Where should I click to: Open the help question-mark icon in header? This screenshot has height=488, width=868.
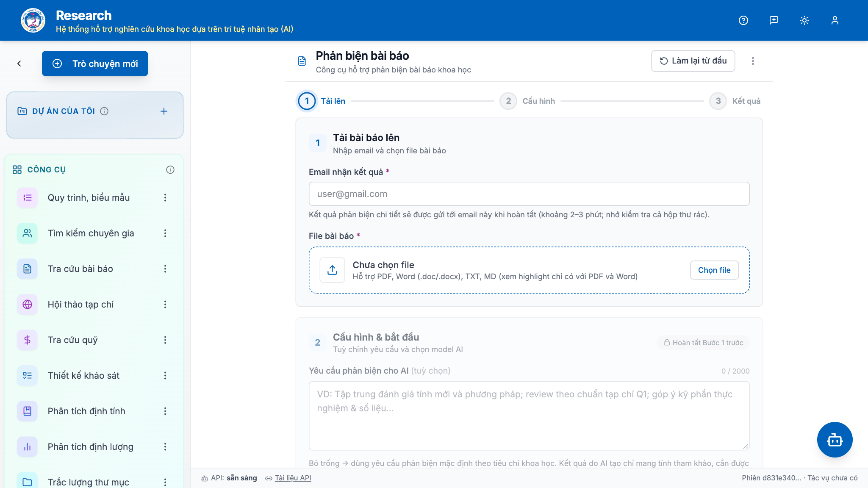[743, 20]
